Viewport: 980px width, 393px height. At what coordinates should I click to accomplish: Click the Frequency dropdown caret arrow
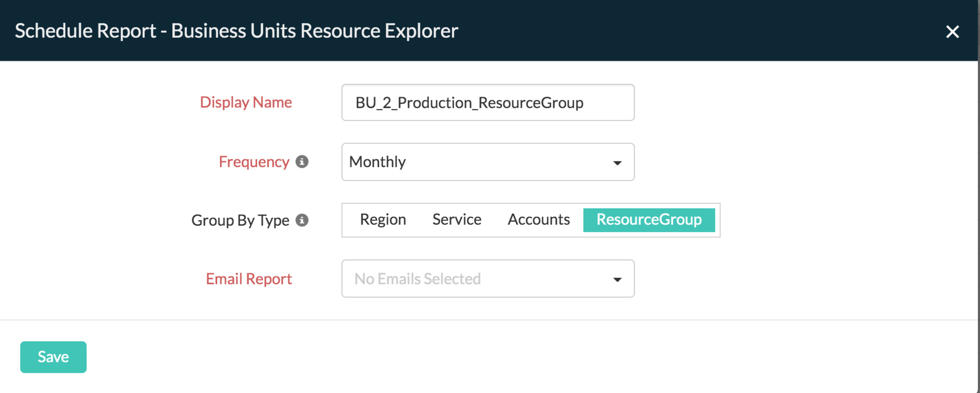(x=617, y=163)
